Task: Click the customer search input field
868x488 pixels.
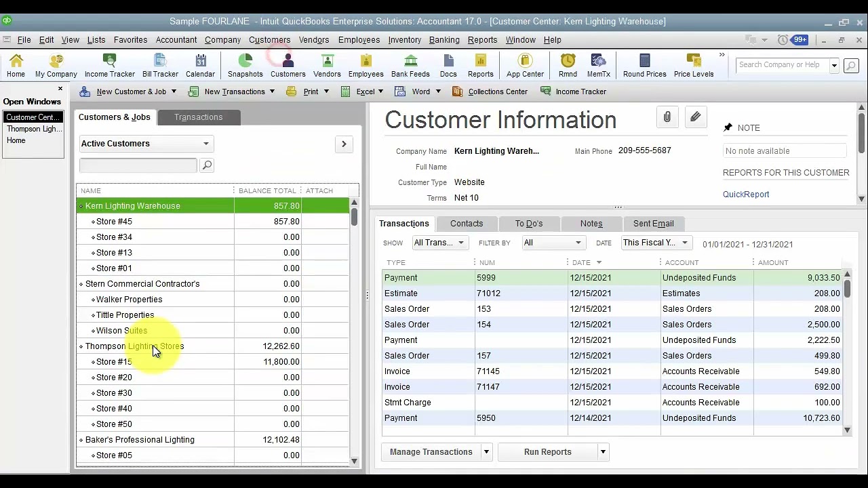Action: [x=138, y=165]
